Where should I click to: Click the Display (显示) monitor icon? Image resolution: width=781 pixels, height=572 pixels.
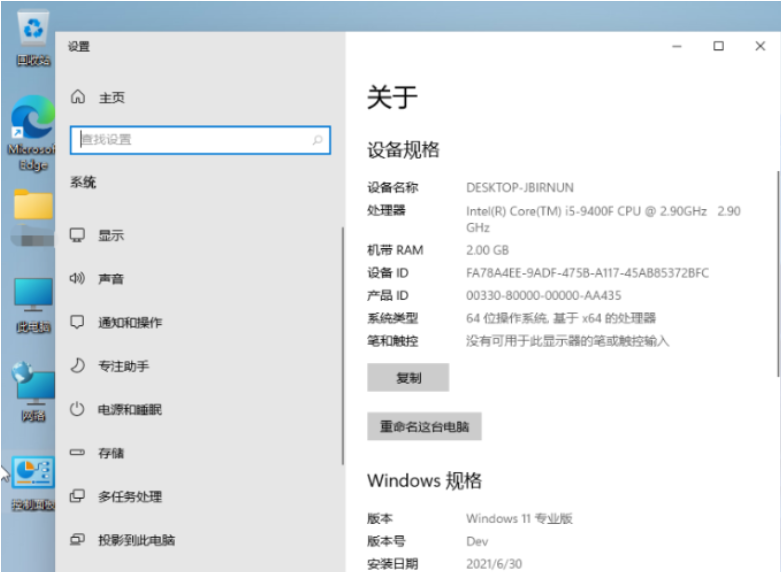coord(78,235)
